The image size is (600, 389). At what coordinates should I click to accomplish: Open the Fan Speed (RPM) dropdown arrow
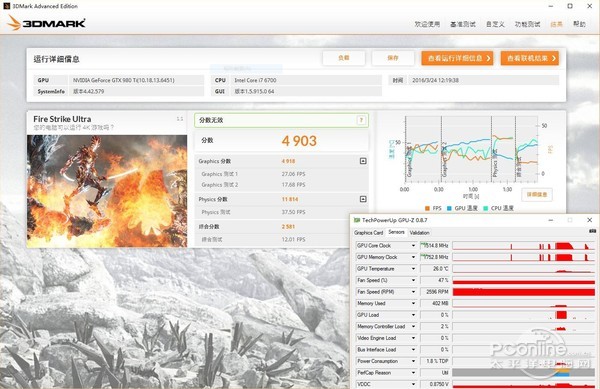point(413,292)
